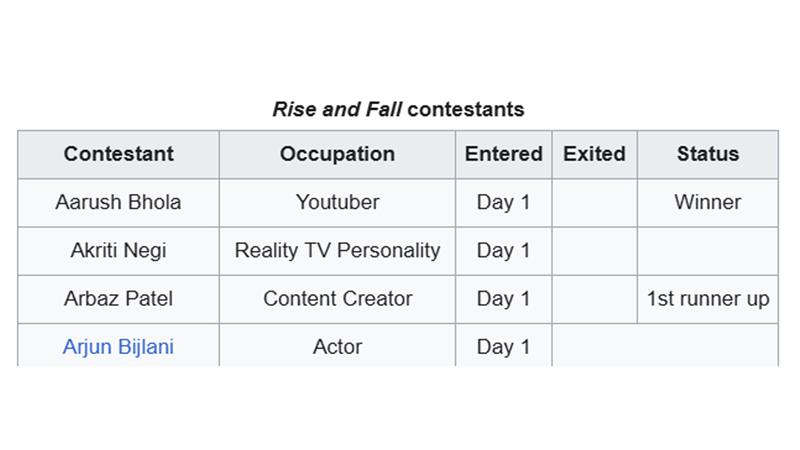Click the Youtuber occupation cell
Image resolution: width=800 pixels, height=450 pixels.
[x=337, y=202]
